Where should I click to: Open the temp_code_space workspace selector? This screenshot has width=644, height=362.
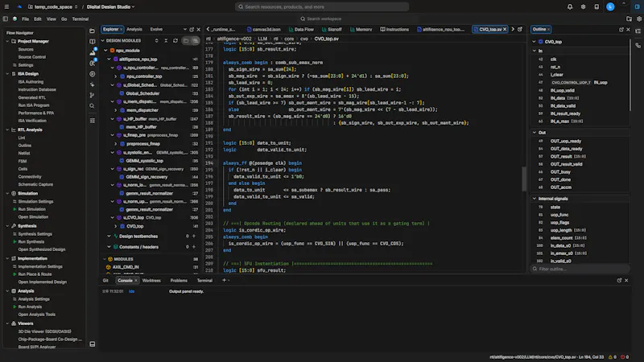(x=53, y=6)
